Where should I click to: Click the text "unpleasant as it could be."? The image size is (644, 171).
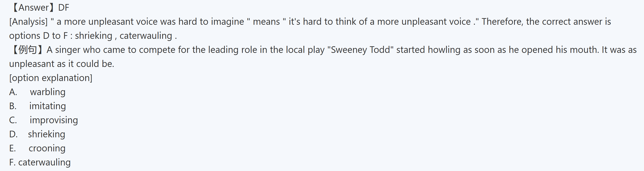[x=62, y=64]
